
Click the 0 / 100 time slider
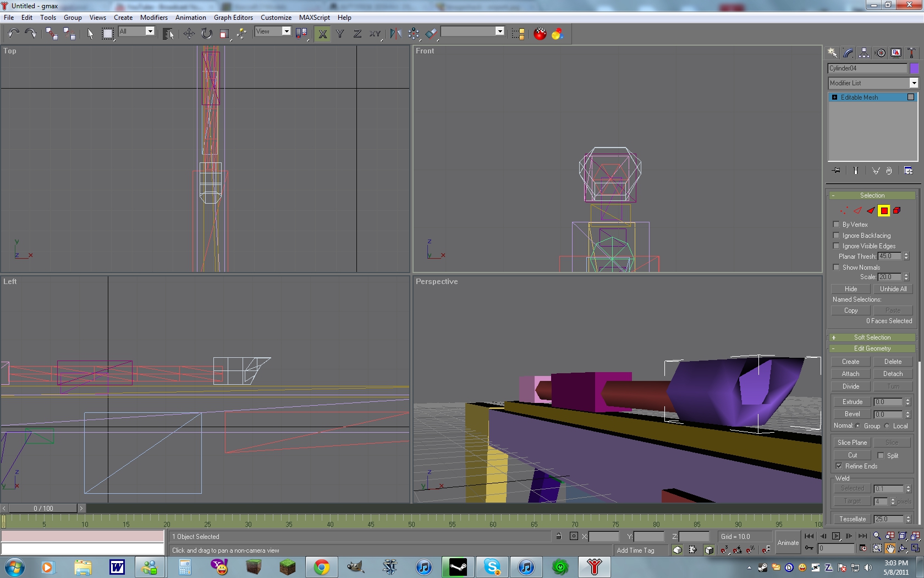point(43,508)
